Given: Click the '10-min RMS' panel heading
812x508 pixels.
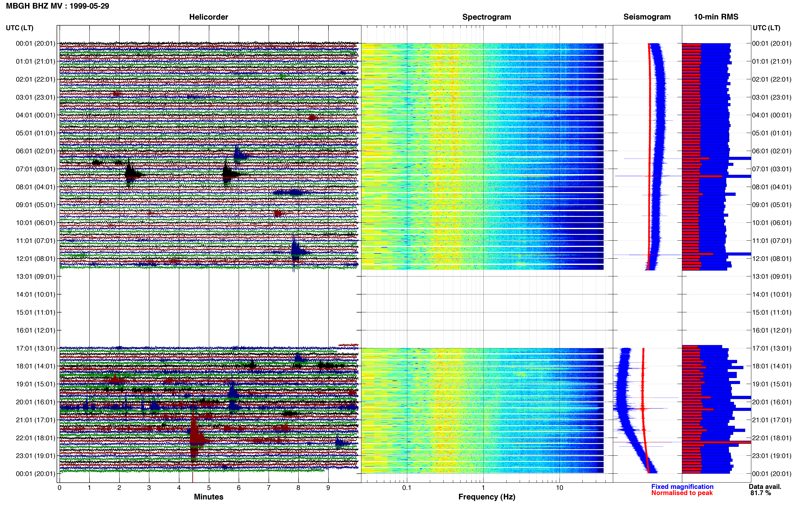Looking at the screenshot, I should click(716, 17).
